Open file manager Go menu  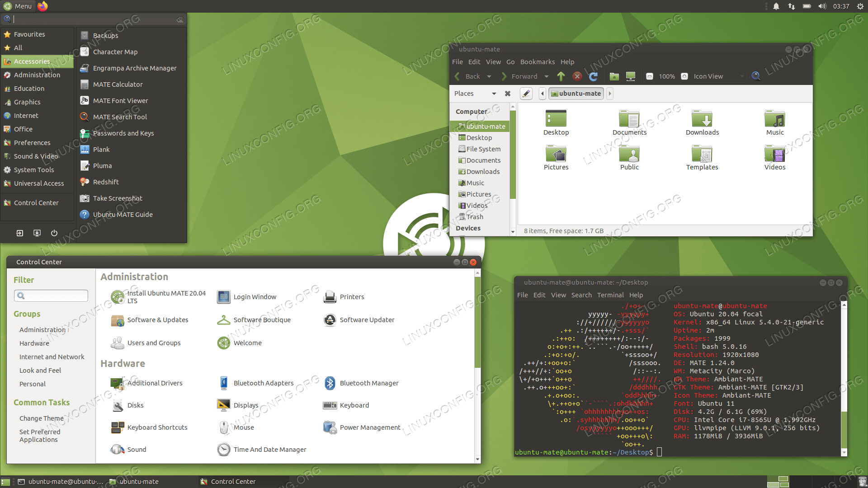(510, 62)
